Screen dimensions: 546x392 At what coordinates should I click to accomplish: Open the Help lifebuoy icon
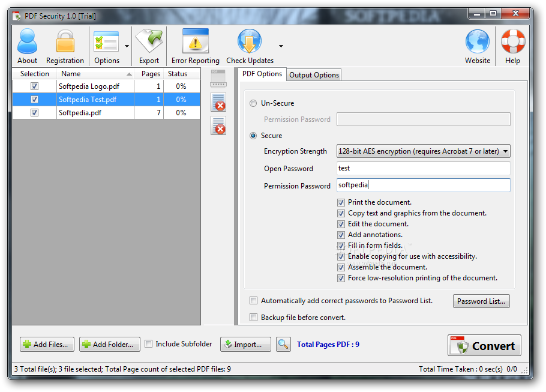point(512,46)
